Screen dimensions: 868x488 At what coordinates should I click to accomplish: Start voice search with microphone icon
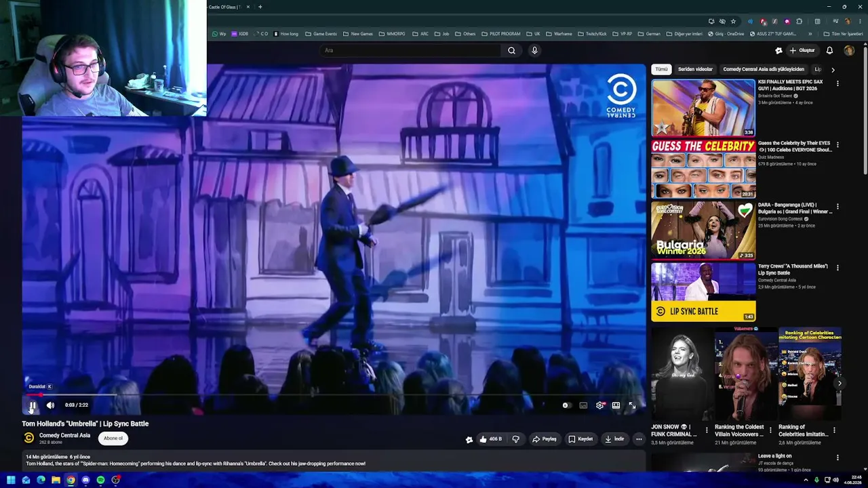point(534,50)
